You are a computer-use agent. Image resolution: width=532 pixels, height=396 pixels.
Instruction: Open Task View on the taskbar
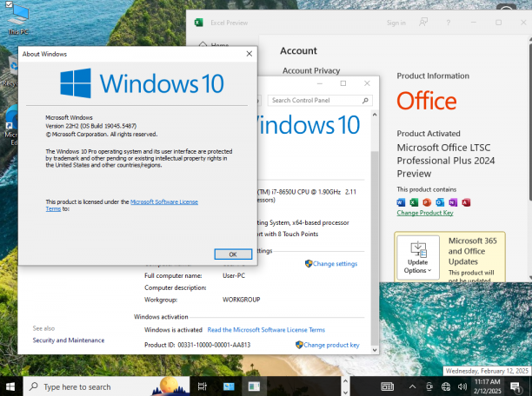[x=203, y=386]
